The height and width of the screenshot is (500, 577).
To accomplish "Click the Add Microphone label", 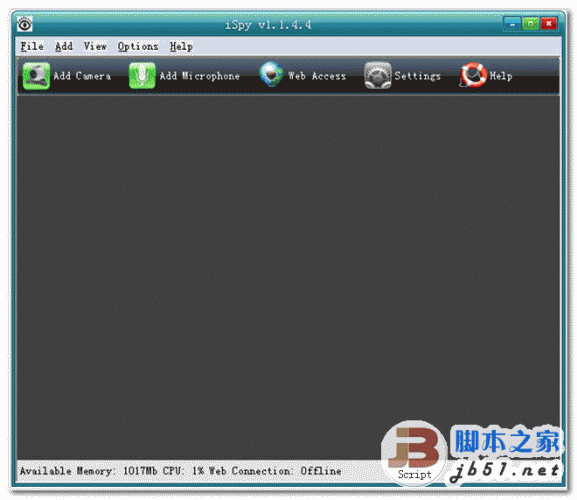I will [199, 76].
